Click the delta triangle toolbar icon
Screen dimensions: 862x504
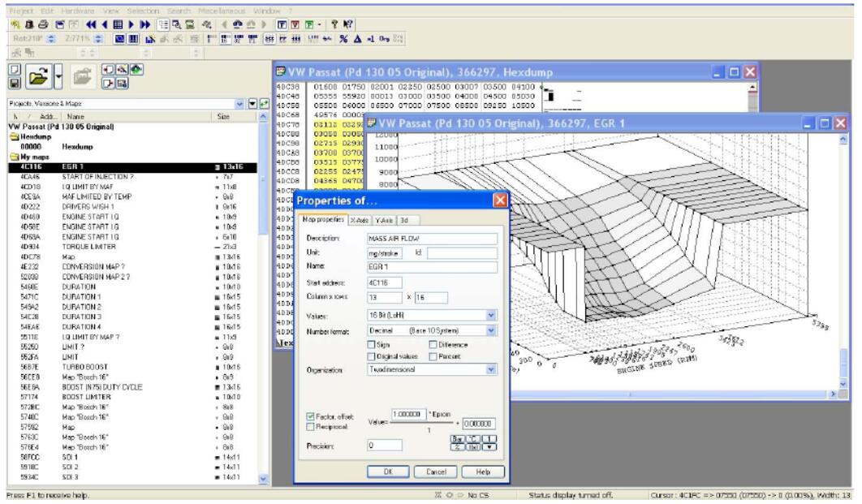tap(356, 38)
